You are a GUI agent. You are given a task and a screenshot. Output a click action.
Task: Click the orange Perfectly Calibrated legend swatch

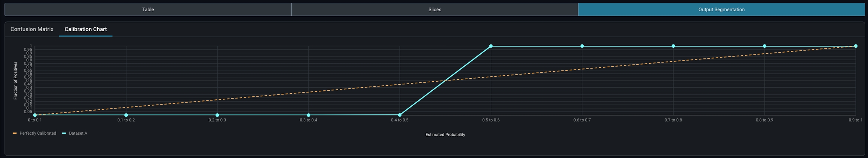(x=15, y=134)
